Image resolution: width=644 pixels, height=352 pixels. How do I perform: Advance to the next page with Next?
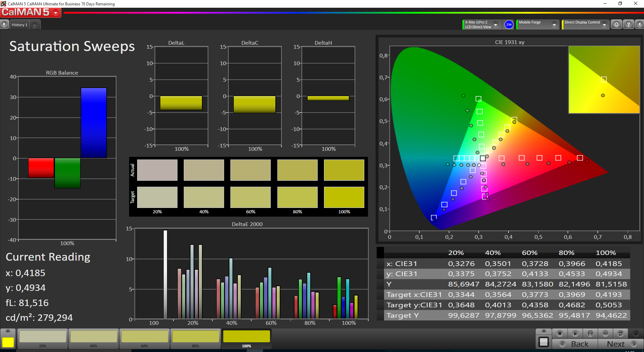pos(621,344)
